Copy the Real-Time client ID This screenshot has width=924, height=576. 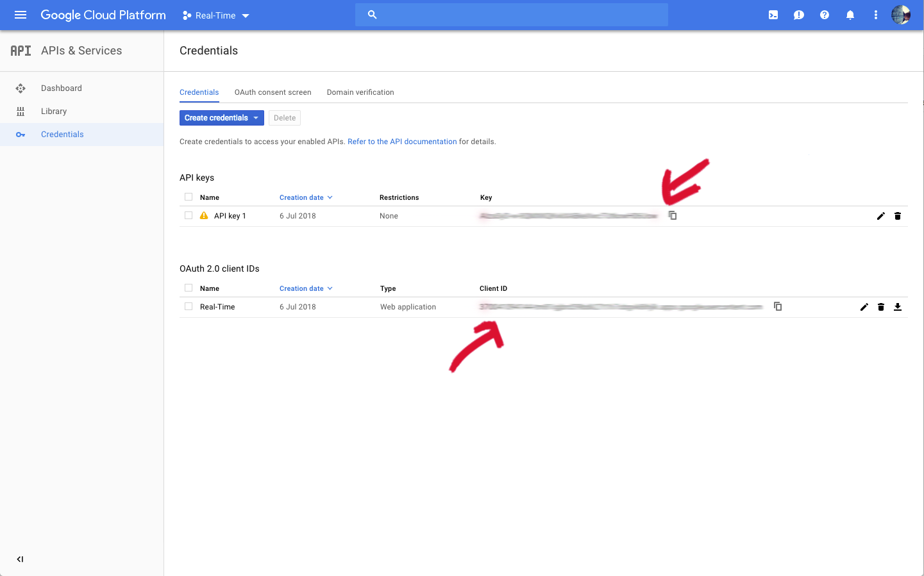(x=778, y=306)
